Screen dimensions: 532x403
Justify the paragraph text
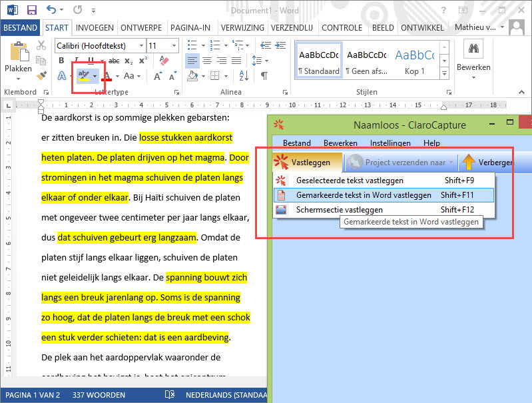point(236,61)
